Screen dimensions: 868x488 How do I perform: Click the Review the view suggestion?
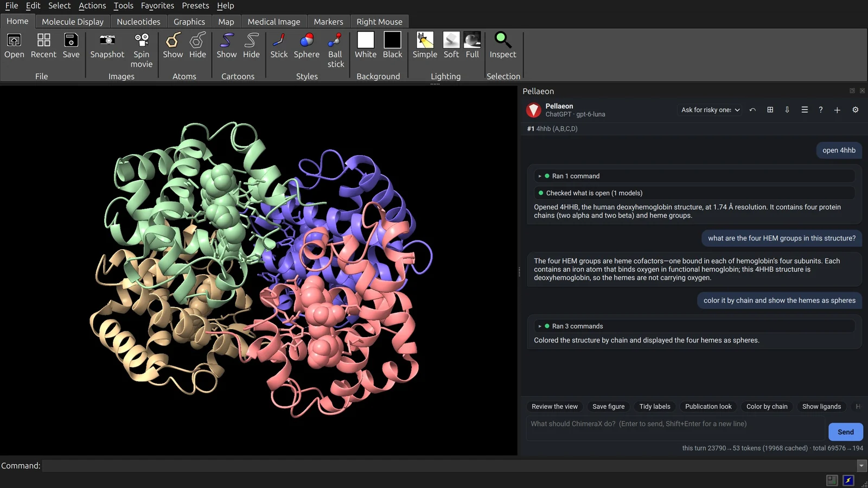click(x=554, y=407)
